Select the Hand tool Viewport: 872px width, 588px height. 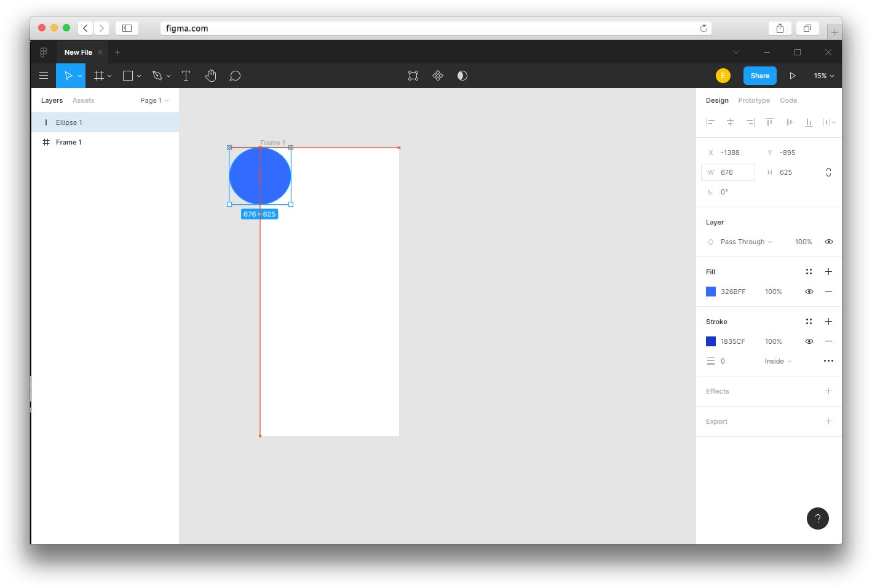coord(210,76)
